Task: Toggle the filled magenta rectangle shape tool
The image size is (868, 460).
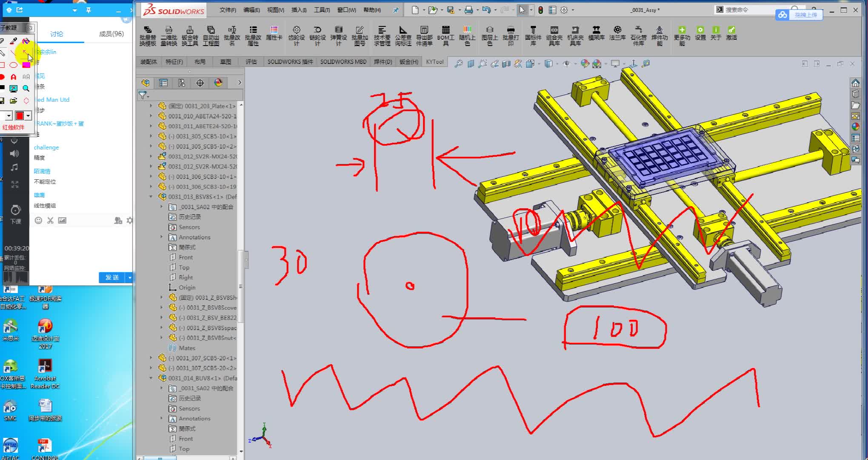Action: tap(26, 65)
